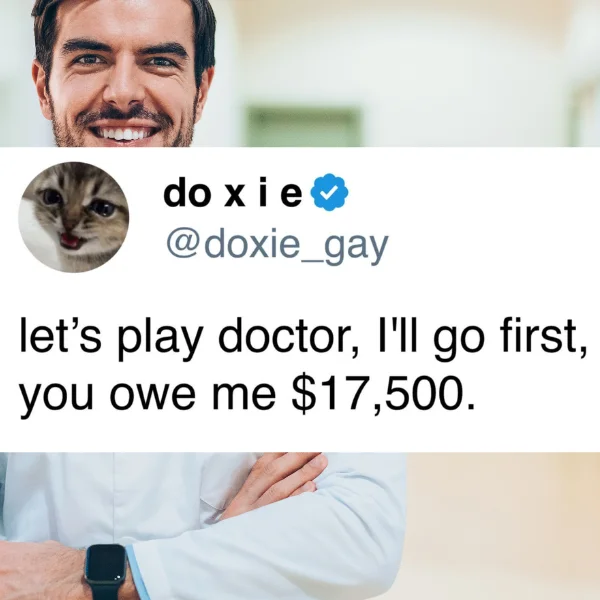Click the green sign in blurred background
600x600 pixels.
pos(303,126)
